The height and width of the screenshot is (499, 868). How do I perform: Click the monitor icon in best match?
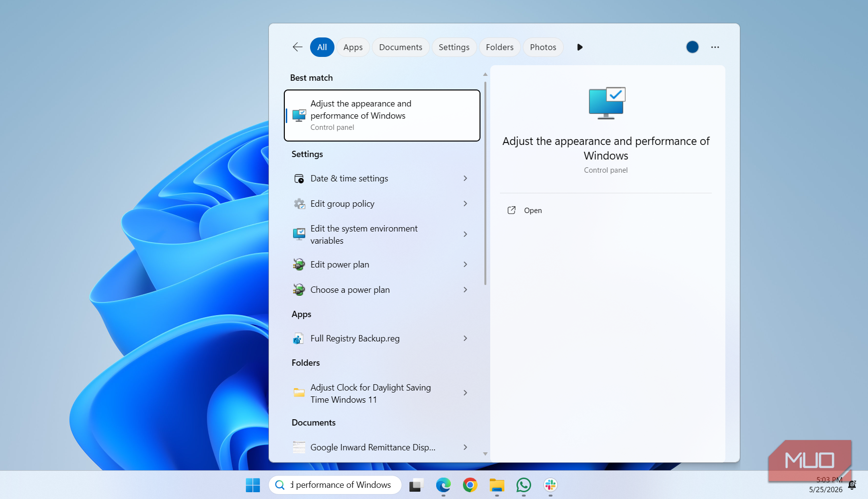coord(299,115)
